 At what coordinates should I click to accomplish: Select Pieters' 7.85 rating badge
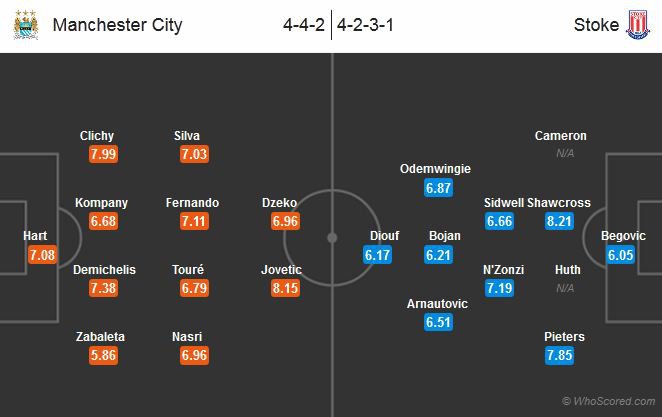[559, 355]
